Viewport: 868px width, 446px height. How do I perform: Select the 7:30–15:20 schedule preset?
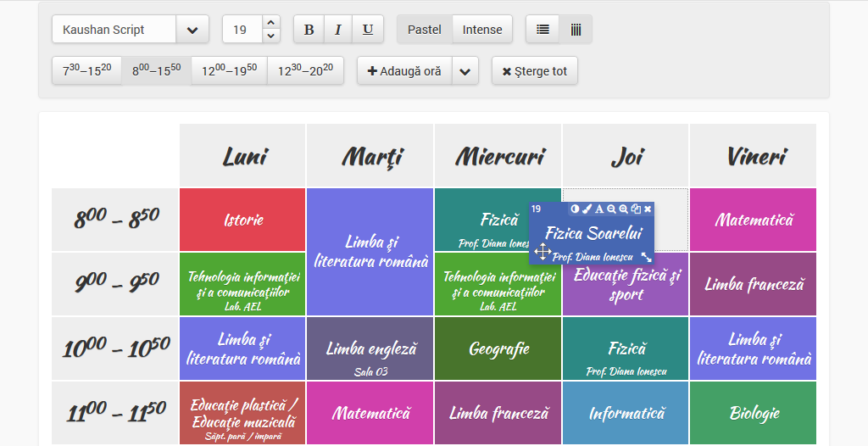pyautogui.click(x=87, y=71)
